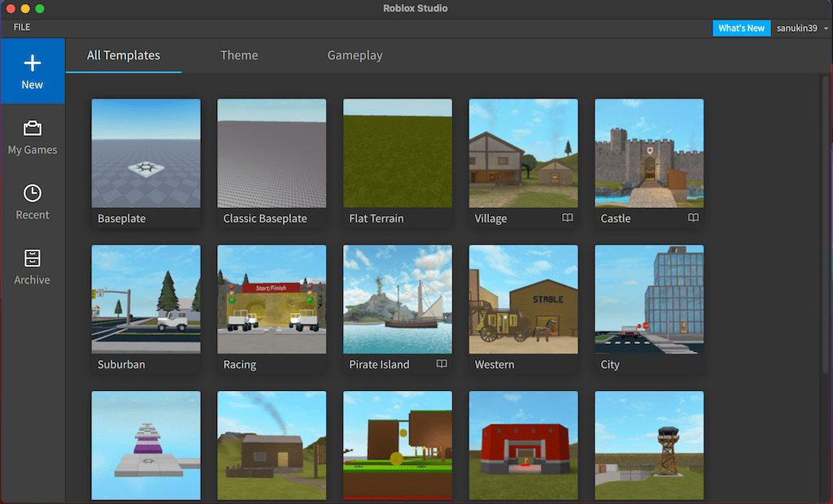Viewport: 833px width, 504px height.
Task: Click the Classic Baseplate label text
Action: point(265,219)
